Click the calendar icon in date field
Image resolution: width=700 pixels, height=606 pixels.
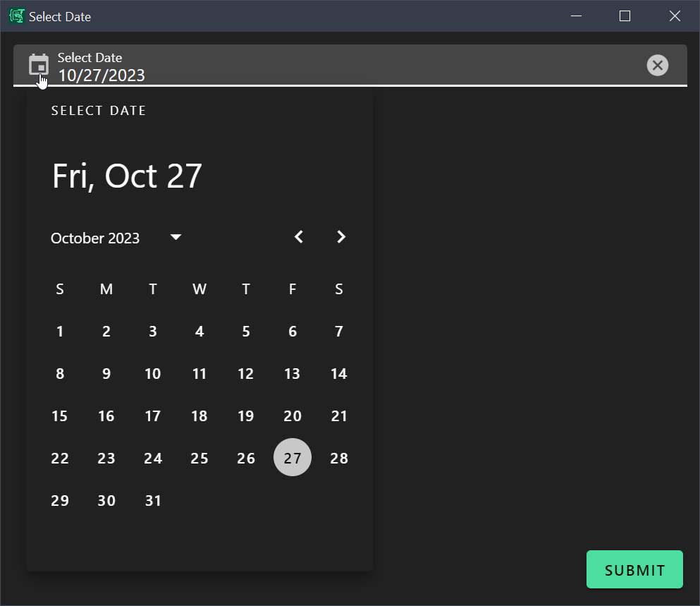pos(38,66)
